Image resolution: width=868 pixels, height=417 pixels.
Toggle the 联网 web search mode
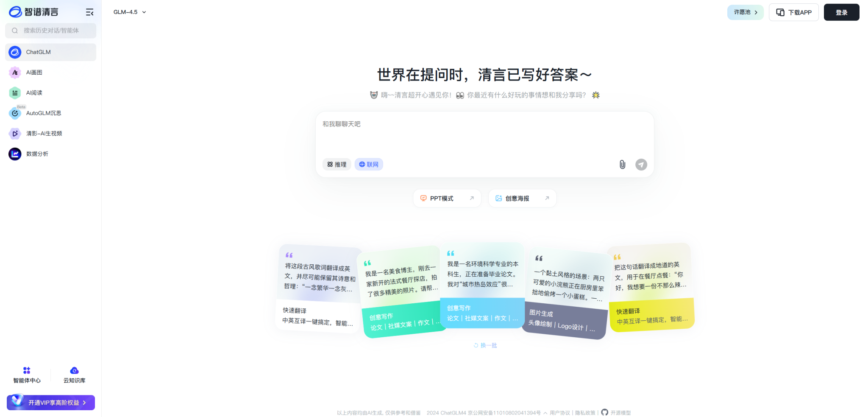[x=369, y=165]
